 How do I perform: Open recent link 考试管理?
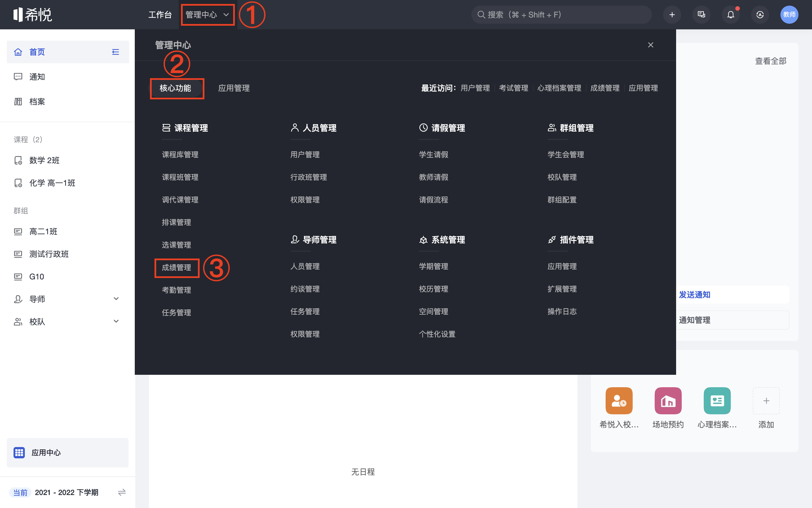coord(514,88)
